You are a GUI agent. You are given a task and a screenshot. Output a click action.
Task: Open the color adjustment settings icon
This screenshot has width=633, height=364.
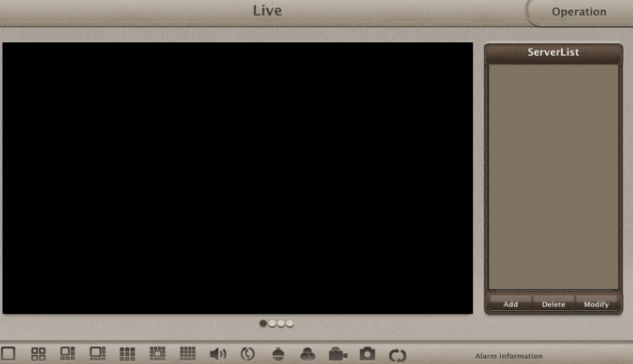308,356
